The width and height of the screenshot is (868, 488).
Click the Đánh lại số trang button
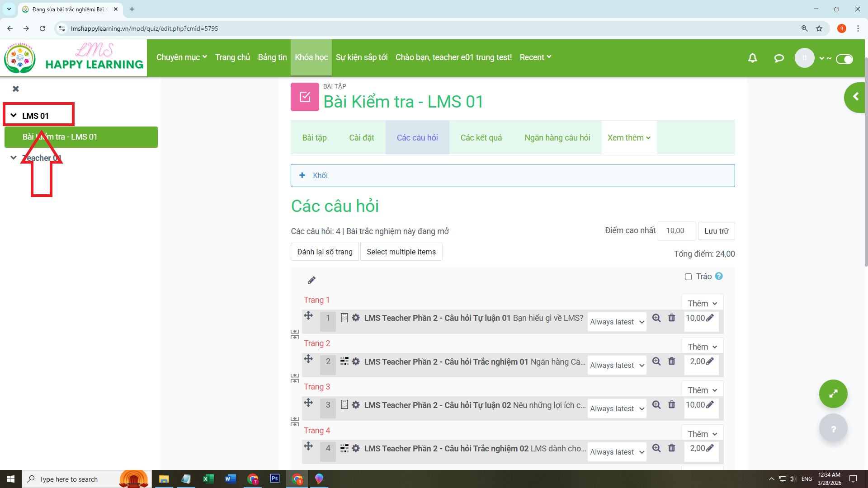tap(325, 252)
